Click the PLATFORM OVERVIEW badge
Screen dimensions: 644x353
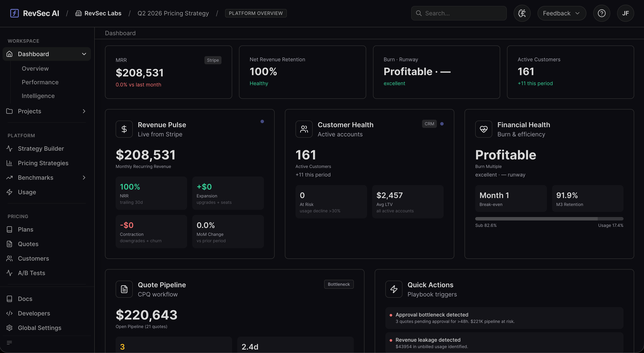coord(256,13)
